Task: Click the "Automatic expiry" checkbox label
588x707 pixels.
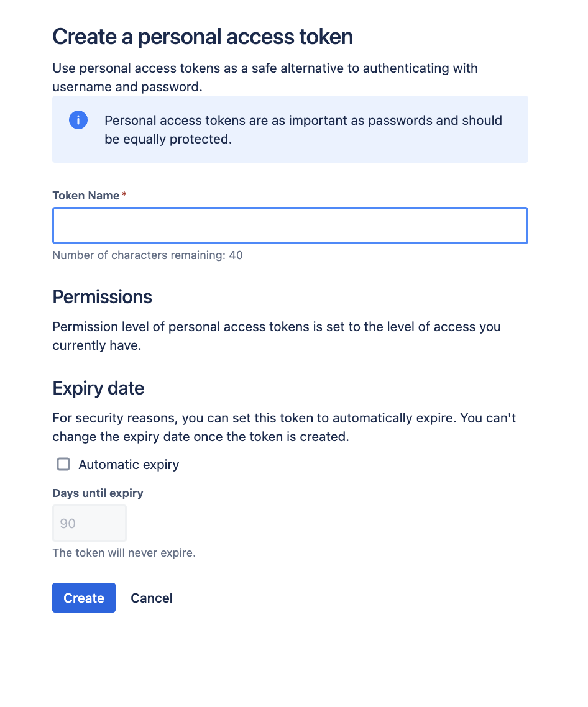Action: click(129, 465)
